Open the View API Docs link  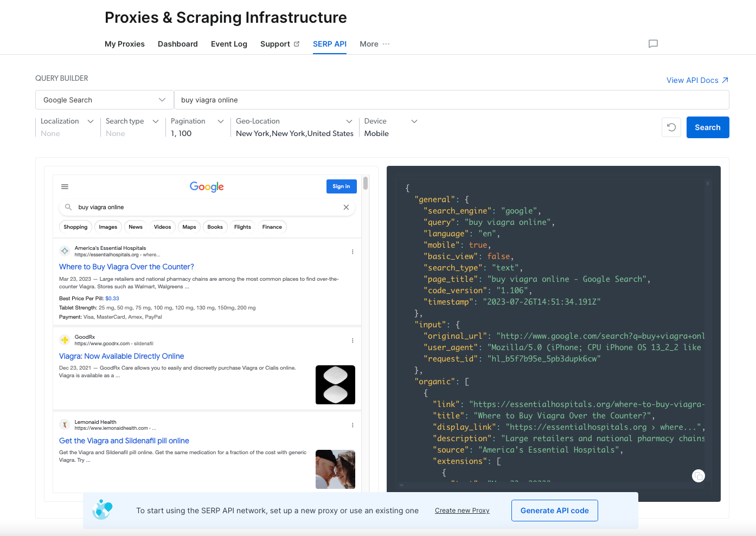point(697,80)
